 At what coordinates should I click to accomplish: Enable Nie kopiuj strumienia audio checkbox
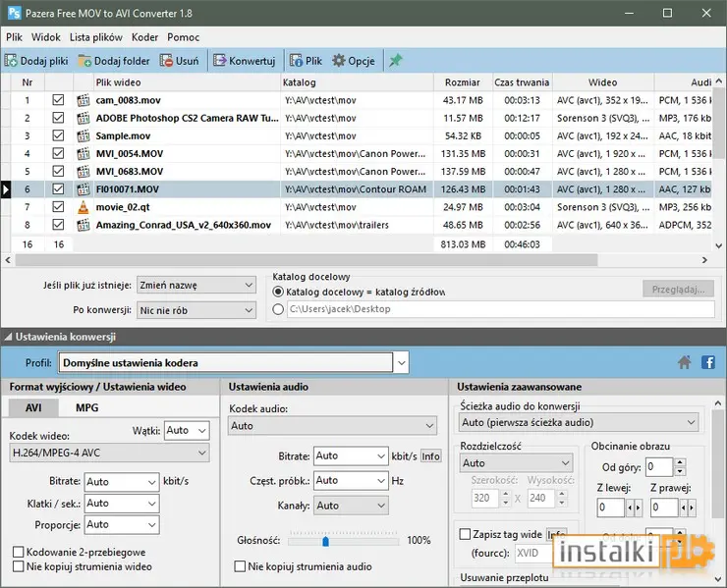[240, 566]
